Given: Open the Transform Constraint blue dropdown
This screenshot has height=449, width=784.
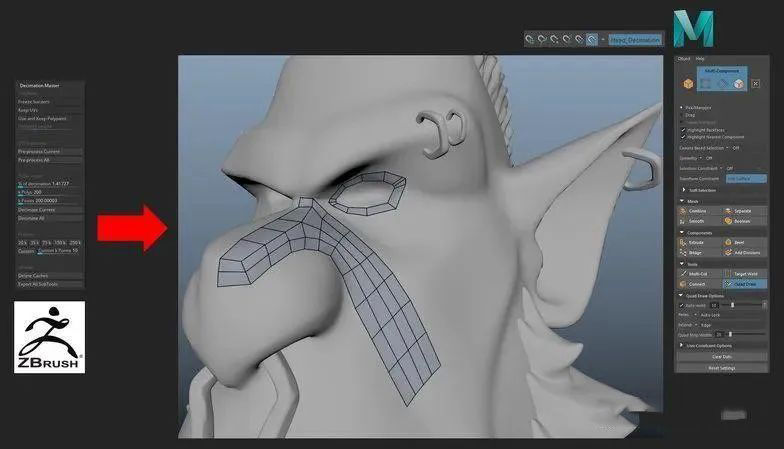Looking at the screenshot, I should (x=746, y=178).
